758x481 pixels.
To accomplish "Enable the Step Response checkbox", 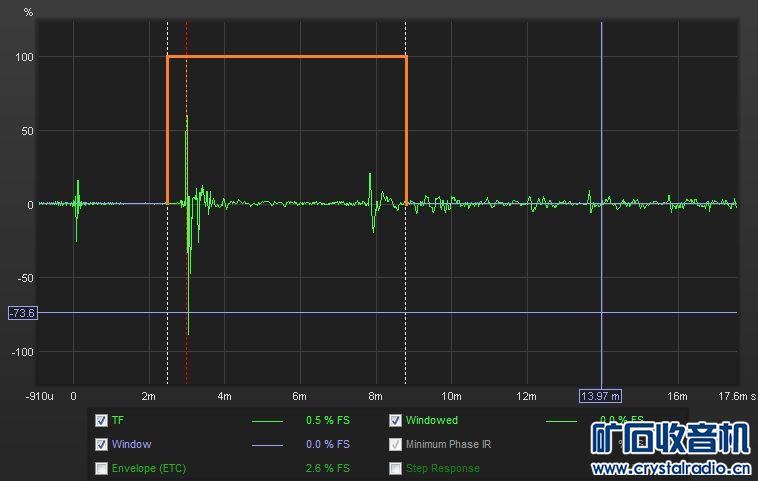I will 395,468.
